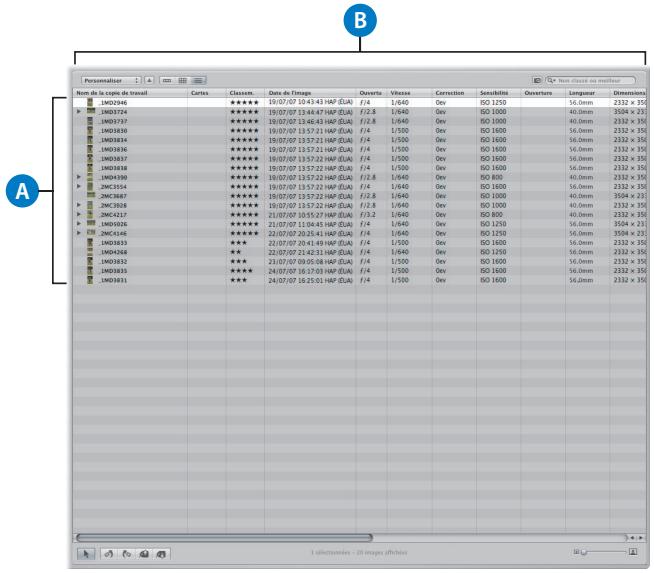Adjust the thumbnail size slider handle
The image size is (654, 573).
pyautogui.click(x=584, y=552)
